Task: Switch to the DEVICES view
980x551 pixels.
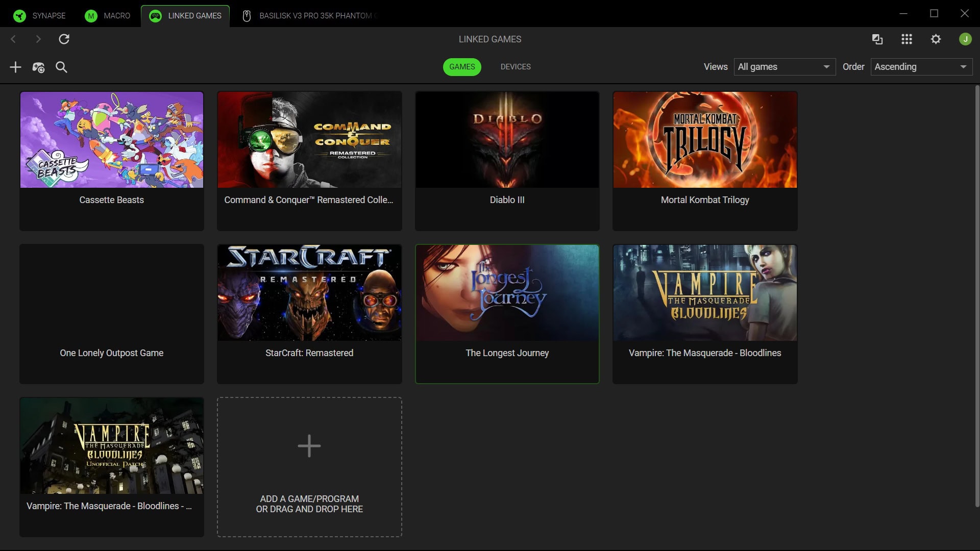Action: coord(516,67)
